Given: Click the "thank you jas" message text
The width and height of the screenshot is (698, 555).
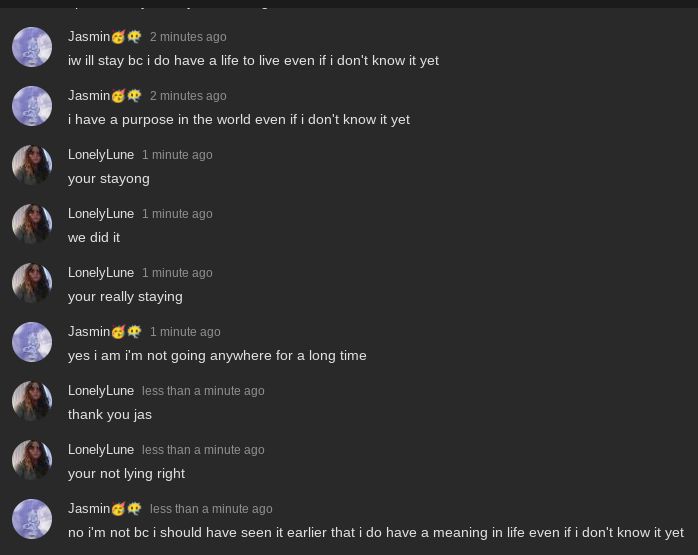Looking at the screenshot, I should coord(110,414).
